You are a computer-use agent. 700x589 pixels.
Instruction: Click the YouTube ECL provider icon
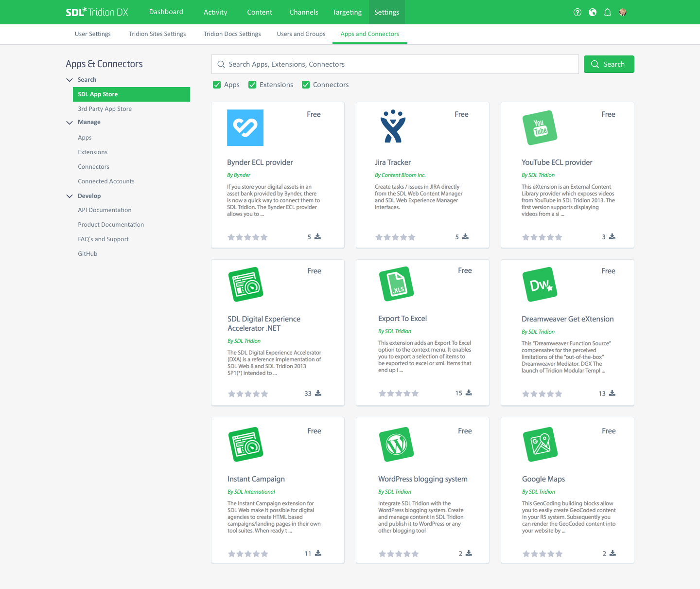[x=540, y=127]
